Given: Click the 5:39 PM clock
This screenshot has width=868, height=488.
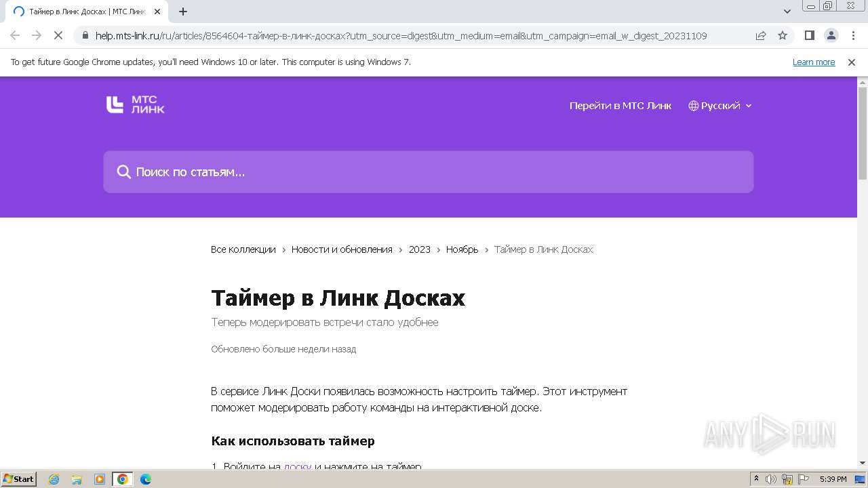Looking at the screenshot, I should click(x=833, y=479).
